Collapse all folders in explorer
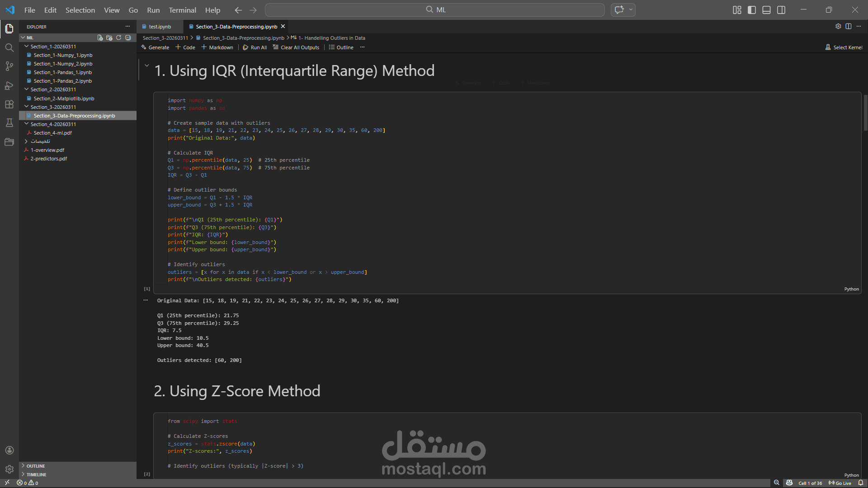The height and width of the screenshot is (488, 868). coord(128,38)
